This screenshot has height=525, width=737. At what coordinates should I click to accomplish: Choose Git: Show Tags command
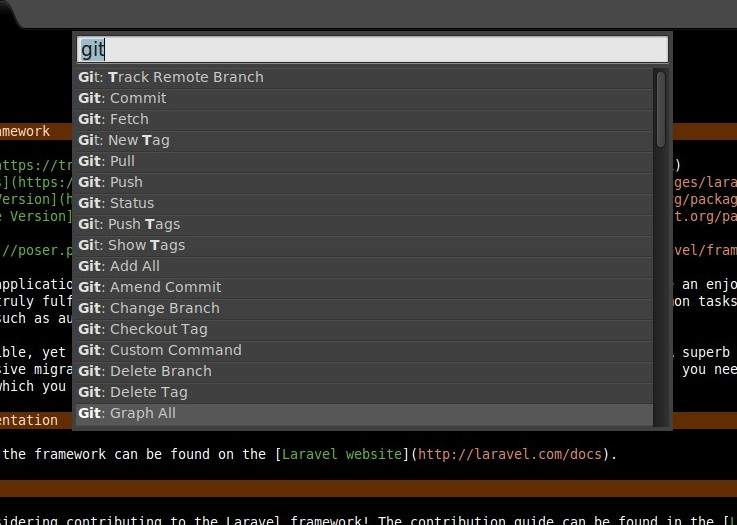[x=364, y=245]
